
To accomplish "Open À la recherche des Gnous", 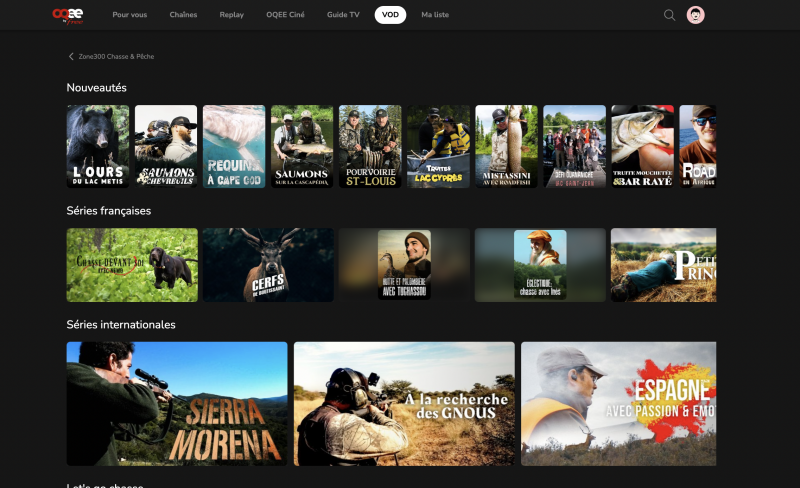I will [x=404, y=404].
